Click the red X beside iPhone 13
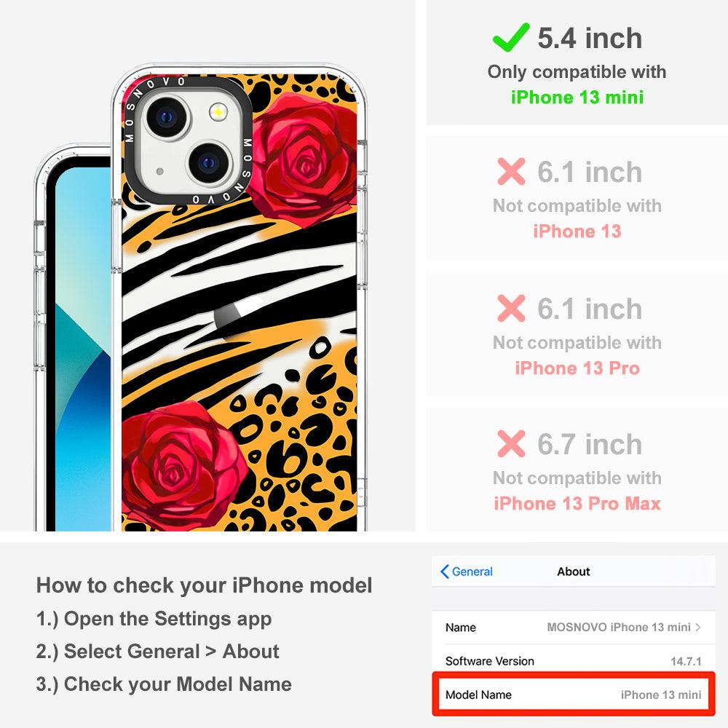 (x=511, y=171)
